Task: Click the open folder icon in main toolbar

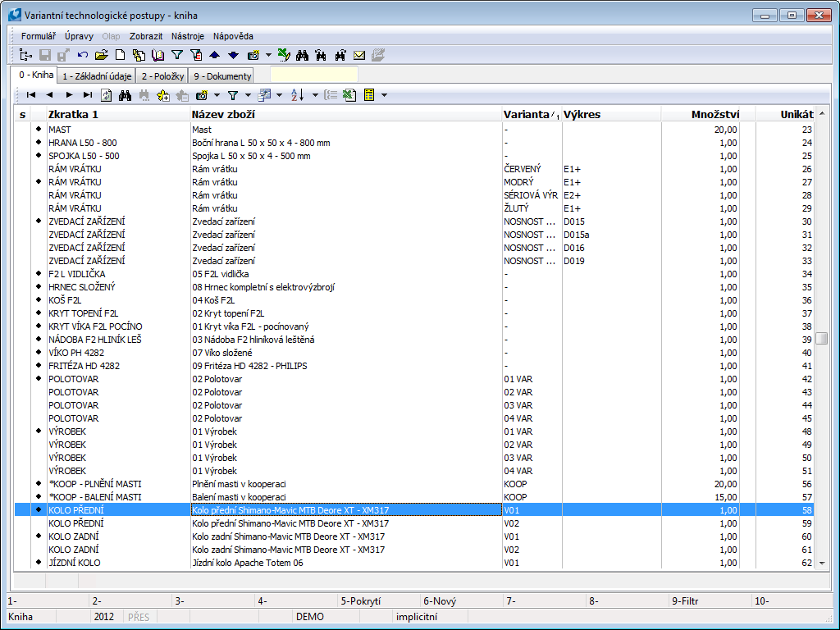Action: click(x=101, y=56)
